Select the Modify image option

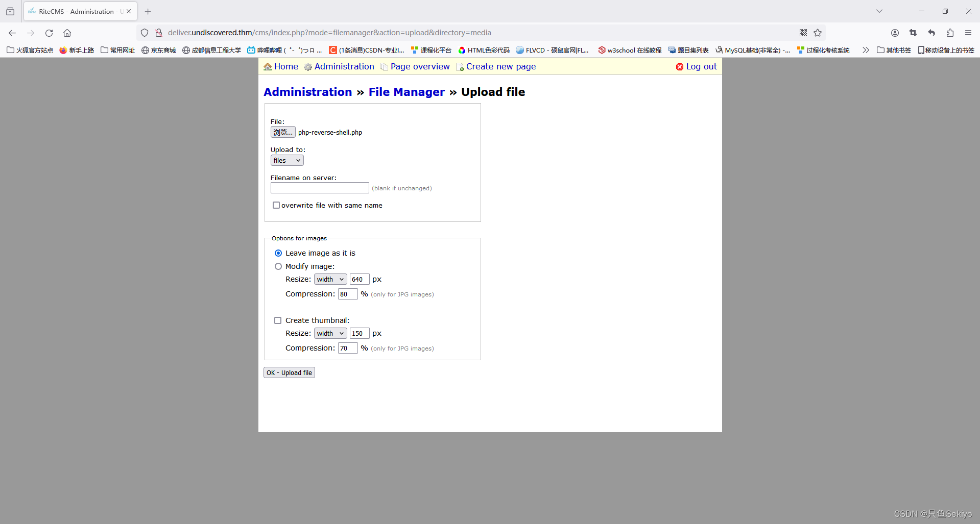[278, 266]
